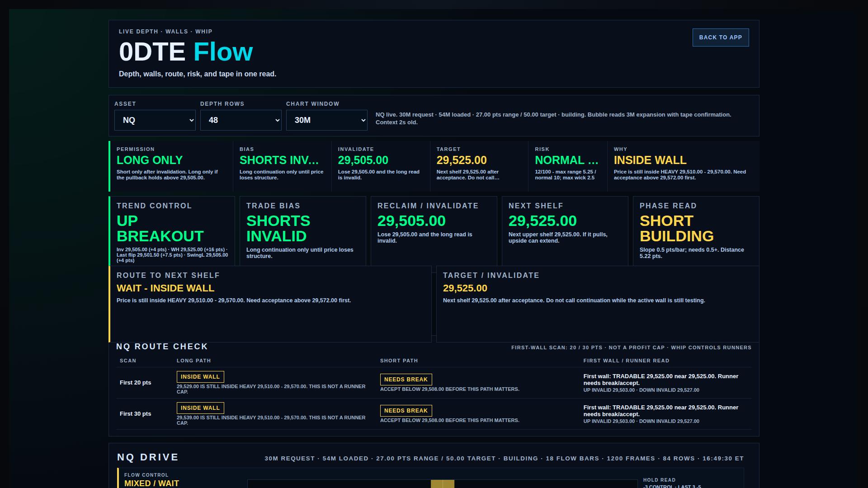Click the SHORTS INV… bias value
Viewport: 868px width, 488px height.
click(x=279, y=160)
